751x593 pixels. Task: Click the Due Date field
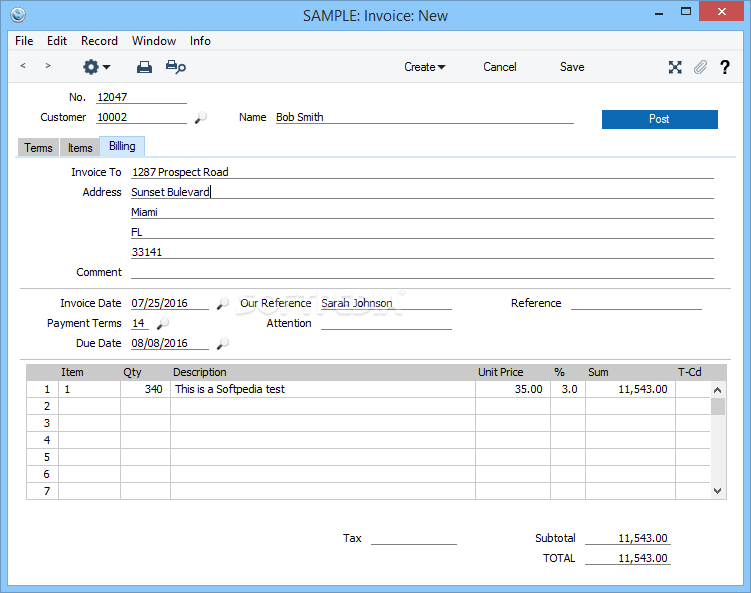[x=170, y=343]
